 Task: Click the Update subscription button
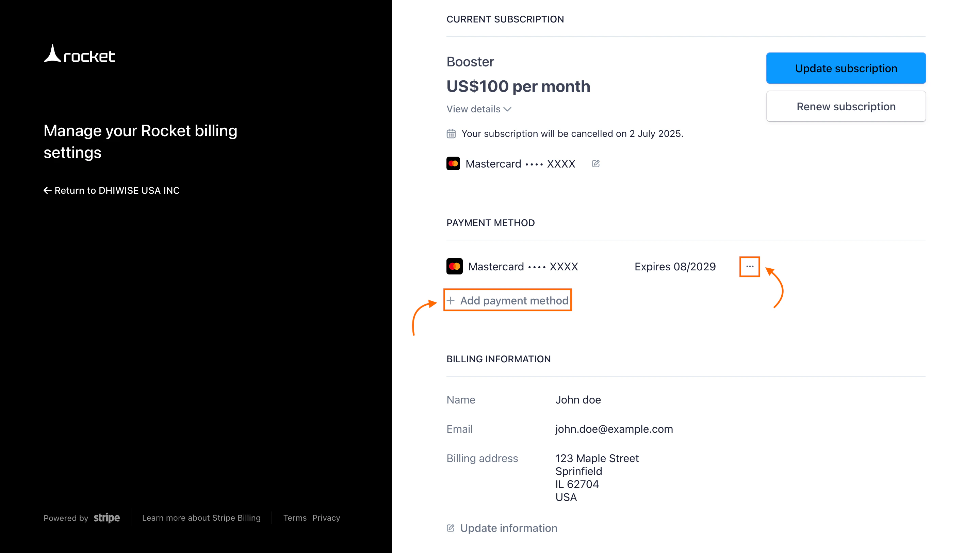(846, 68)
